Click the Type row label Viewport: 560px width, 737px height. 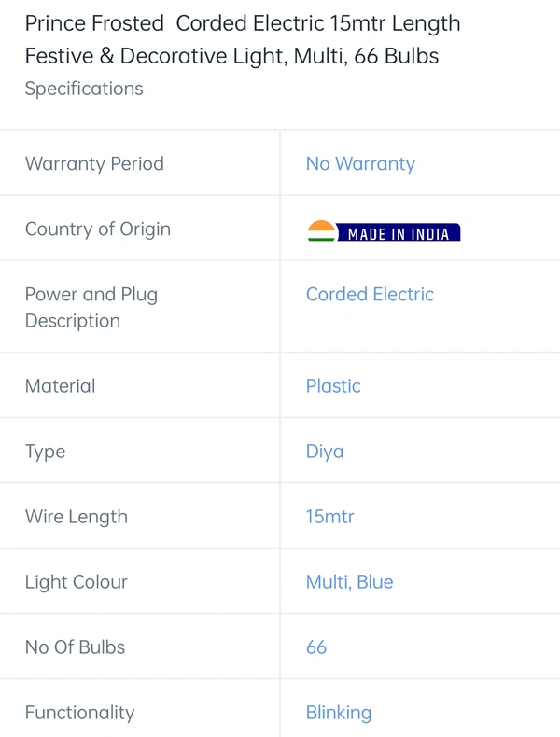pyautogui.click(x=44, y=451)
